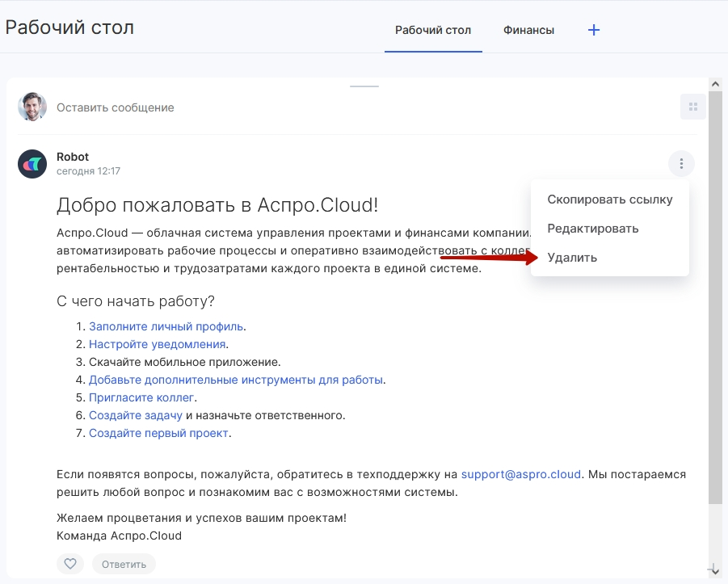This screenshot has width=728, height=584.
Task: Click the Ответить button
Action: pos(124,564)
